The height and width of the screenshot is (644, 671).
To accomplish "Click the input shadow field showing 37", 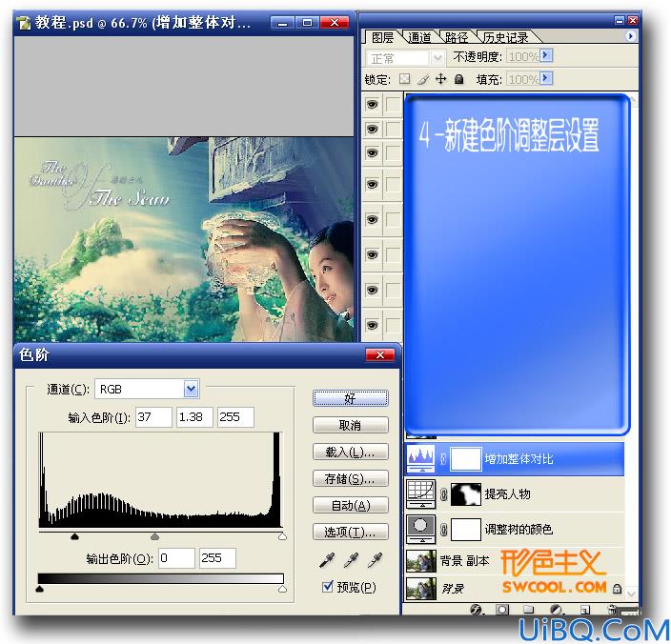I will click(x=153, y=417).
